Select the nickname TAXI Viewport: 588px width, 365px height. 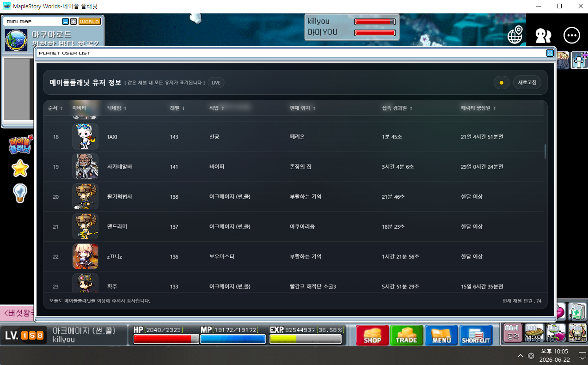[112, 137]
